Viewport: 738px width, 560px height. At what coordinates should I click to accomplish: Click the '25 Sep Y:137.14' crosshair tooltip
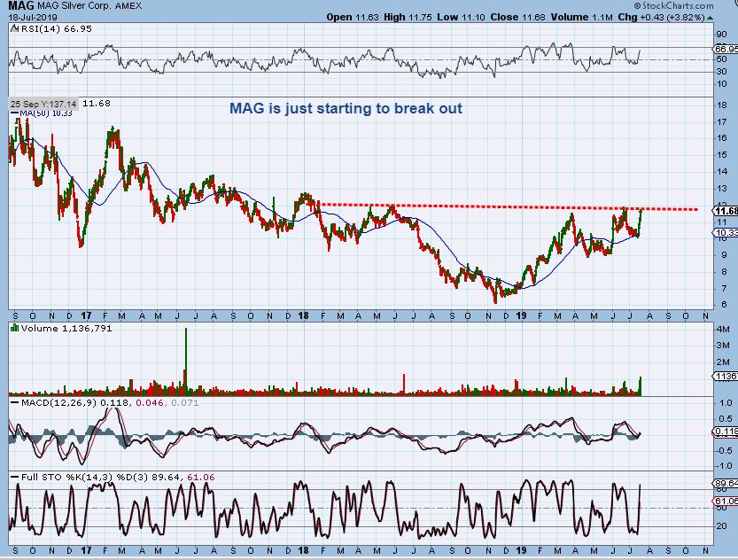click(x=43, y=104)
